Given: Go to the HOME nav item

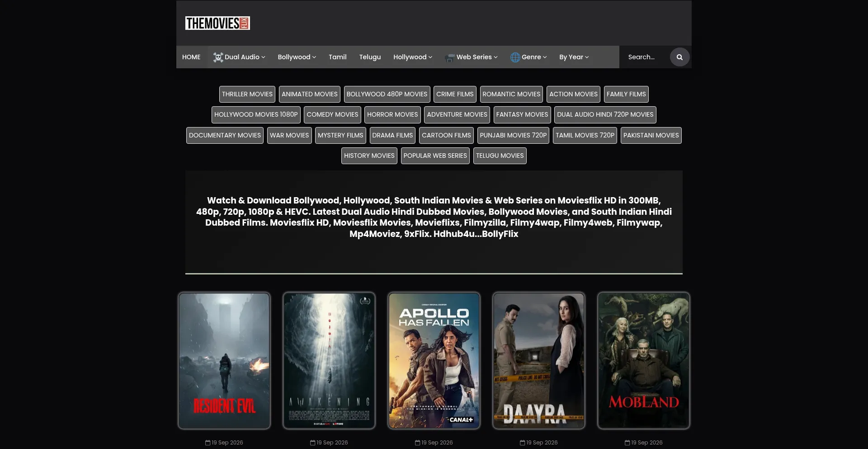Looking at the screenshot, I should [191, 57].
